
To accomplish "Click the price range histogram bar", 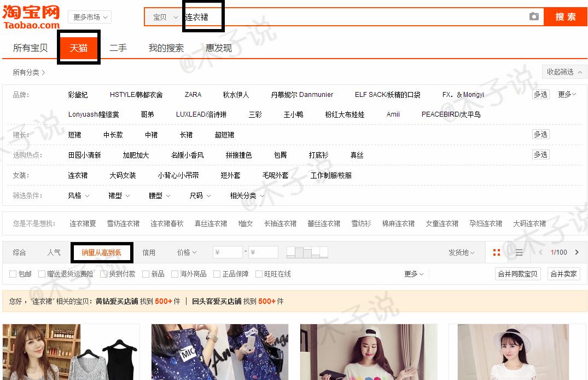I will [x=307, y=252].
